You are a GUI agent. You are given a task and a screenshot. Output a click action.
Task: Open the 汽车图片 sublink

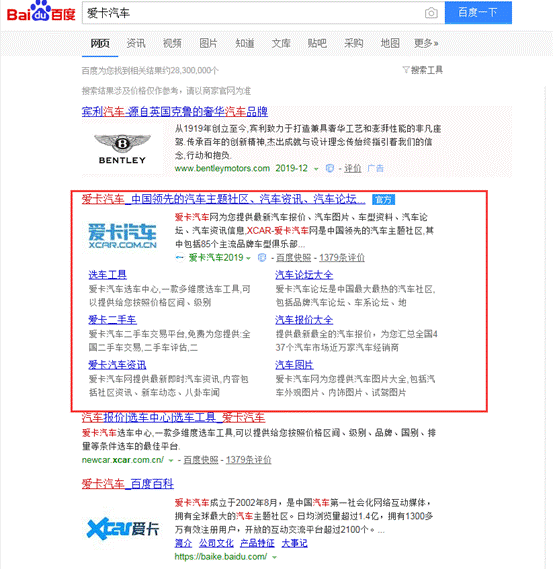(294, 365)
